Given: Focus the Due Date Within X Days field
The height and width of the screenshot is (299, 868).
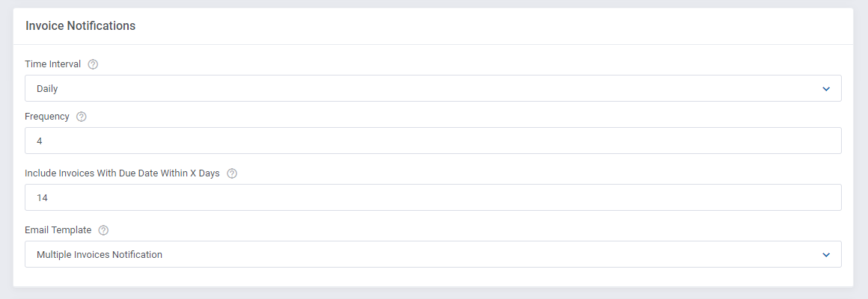Looking at the screenshot, I should (x=433, y=197).
